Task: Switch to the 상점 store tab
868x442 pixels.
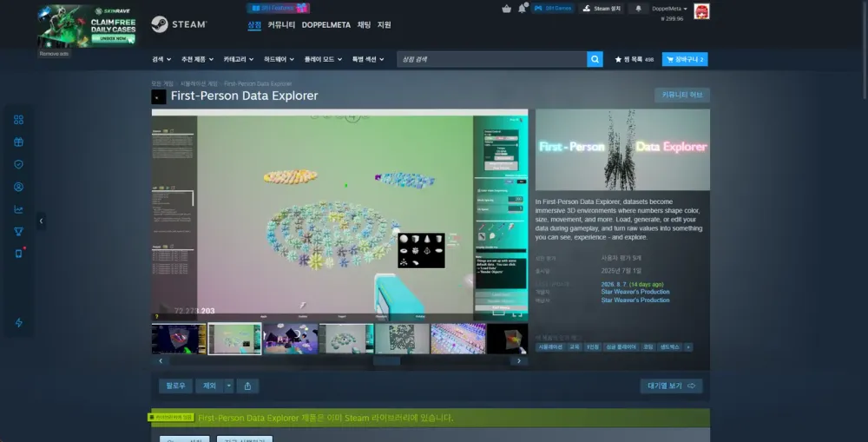Action: (x=254, y=25)
